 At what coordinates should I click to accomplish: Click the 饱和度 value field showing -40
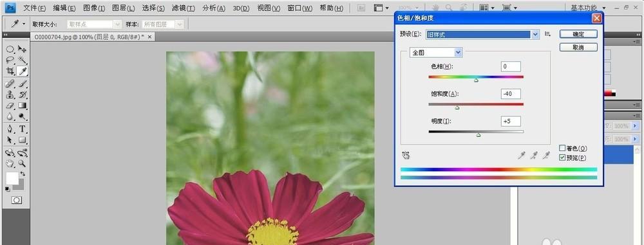(x=511, y=94)
